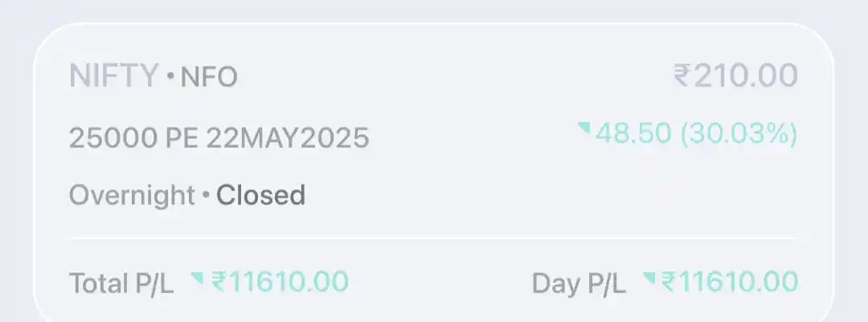The image size is (868, 322).
Task: Select the NFO exchange label
Action: click(x=209, y=77)
